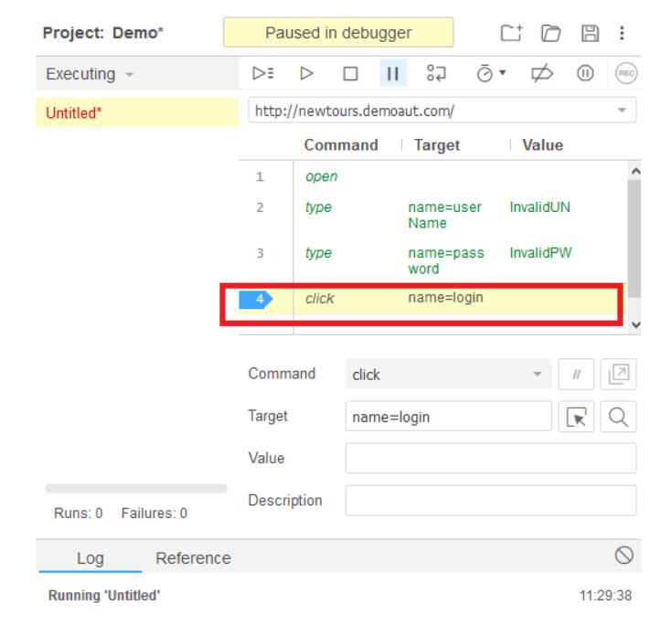The height and width of the screenshot is (625, 672).
Task: Create a new project
Action: [x=511, y=34]
